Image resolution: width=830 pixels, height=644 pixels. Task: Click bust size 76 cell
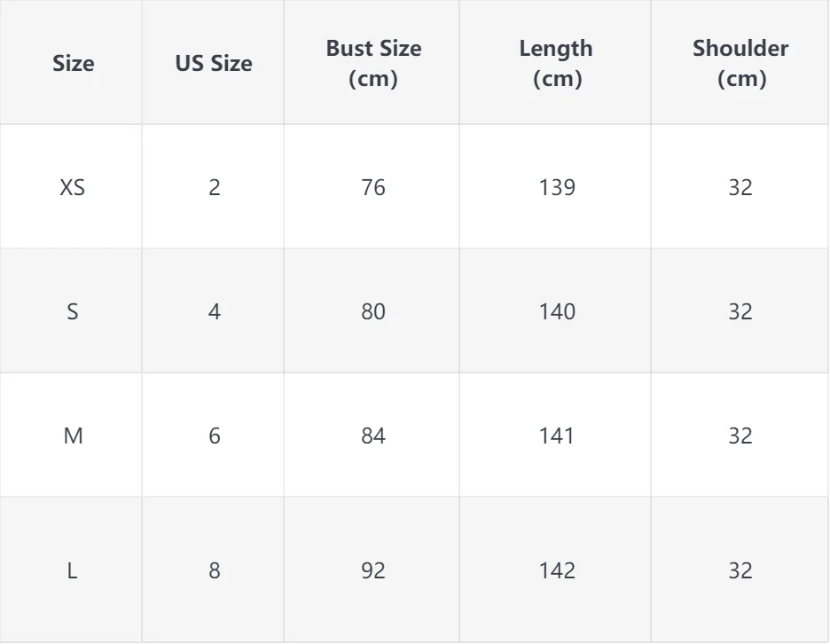tap(373, 187)
